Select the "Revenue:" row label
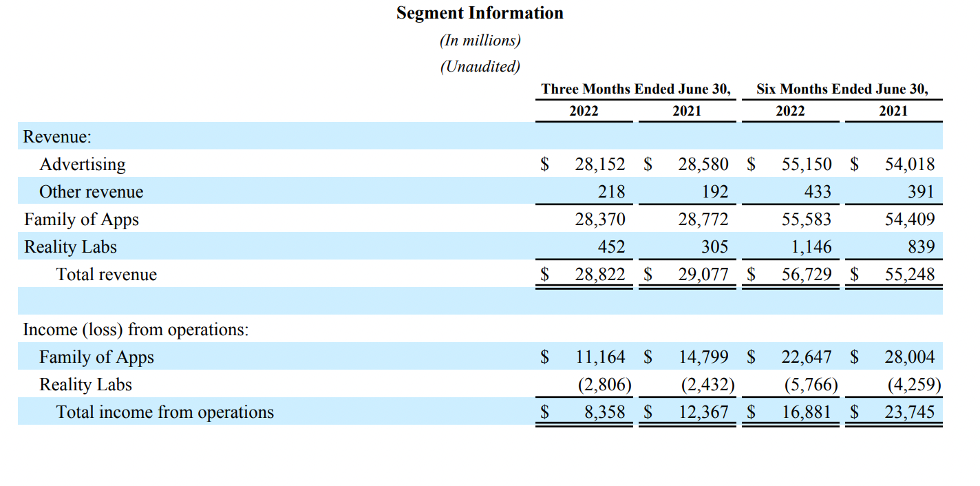This screenshot has height=486, width=980. tap(57, 137)
